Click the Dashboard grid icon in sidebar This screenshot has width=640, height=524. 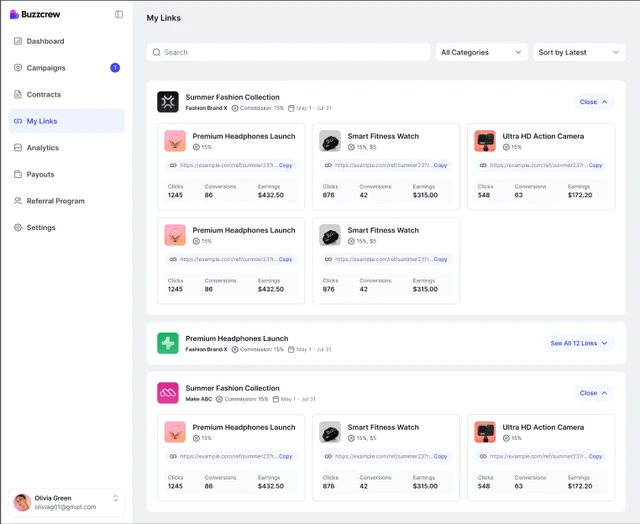coord(18,41)
